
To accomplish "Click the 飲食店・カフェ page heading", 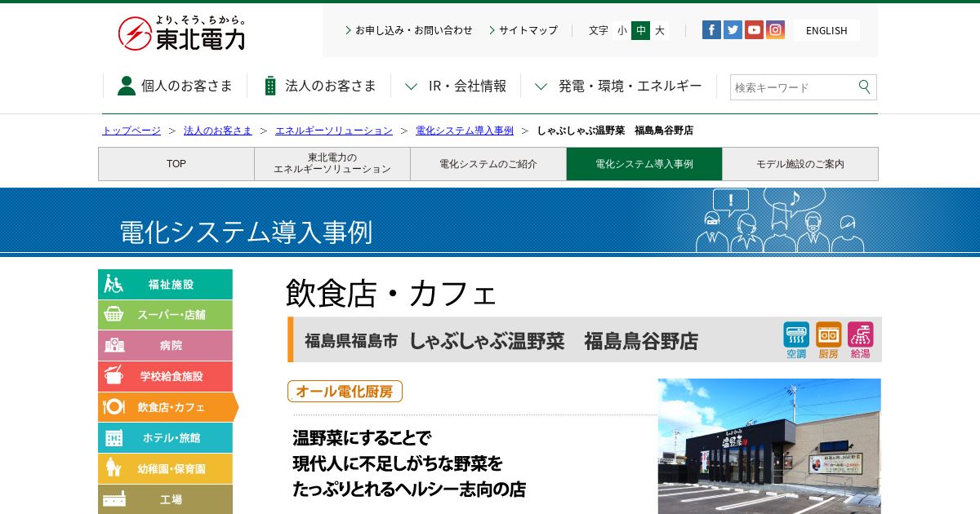I will 392,293.
